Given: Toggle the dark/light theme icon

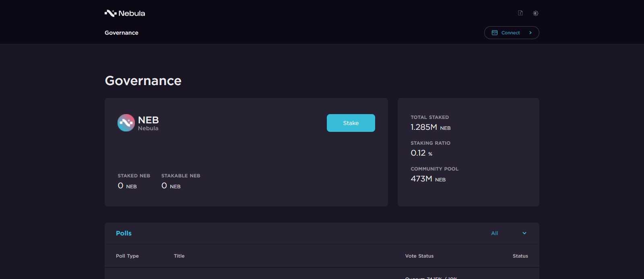Looking at the screenshot, I should tap(536, 13).
